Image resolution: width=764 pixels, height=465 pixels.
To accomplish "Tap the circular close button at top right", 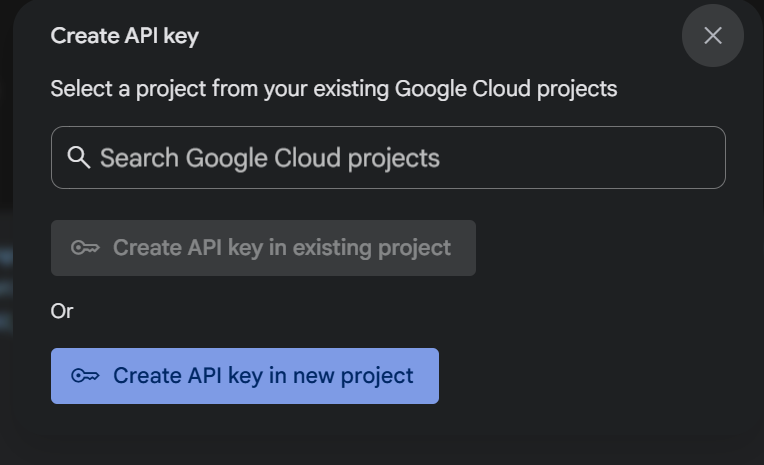I will pyautogui.click(x=712, y=36).
